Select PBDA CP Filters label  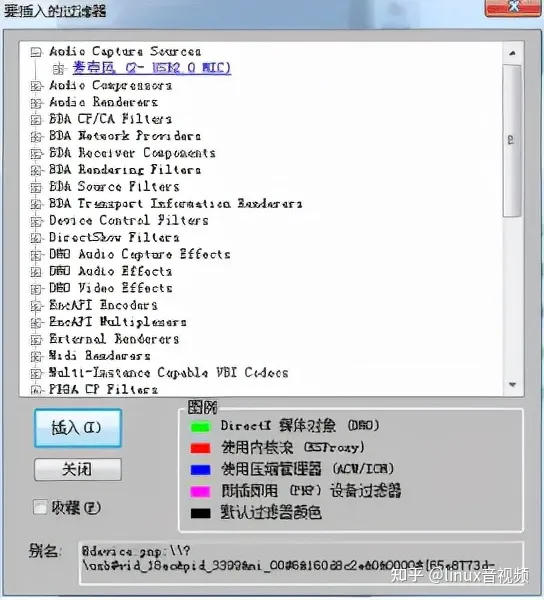pos(103,389)
